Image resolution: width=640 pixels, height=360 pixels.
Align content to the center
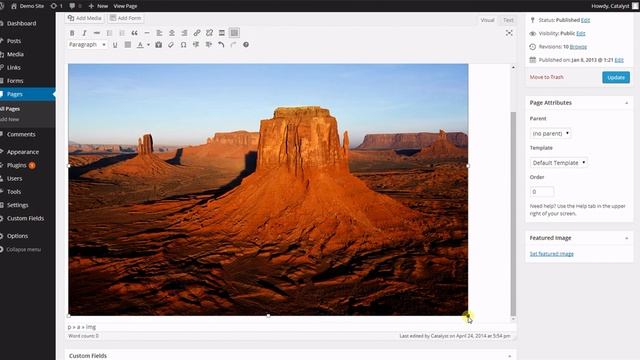coord(172,33)
